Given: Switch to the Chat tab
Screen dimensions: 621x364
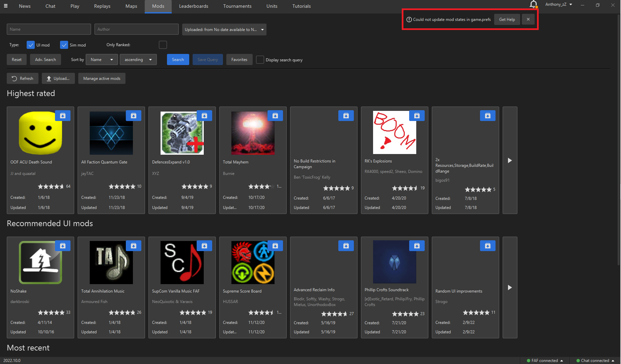Looking at the screenshot, I should [50, 6].
